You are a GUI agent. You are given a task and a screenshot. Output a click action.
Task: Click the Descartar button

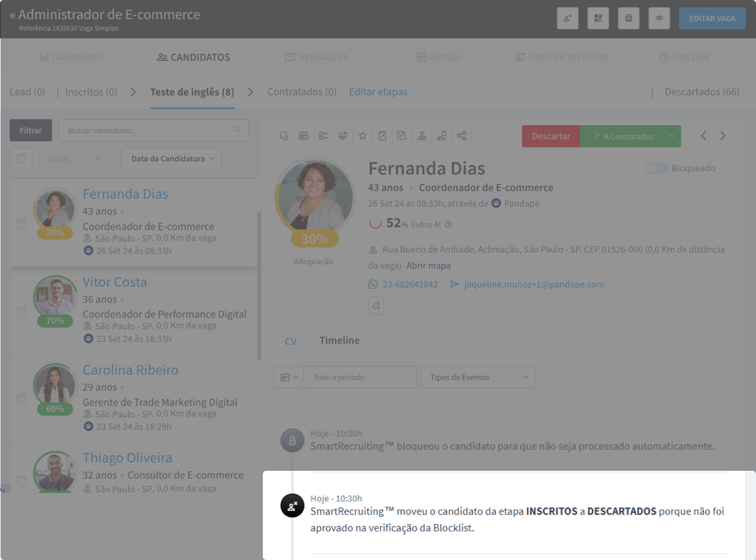(551, 136)
